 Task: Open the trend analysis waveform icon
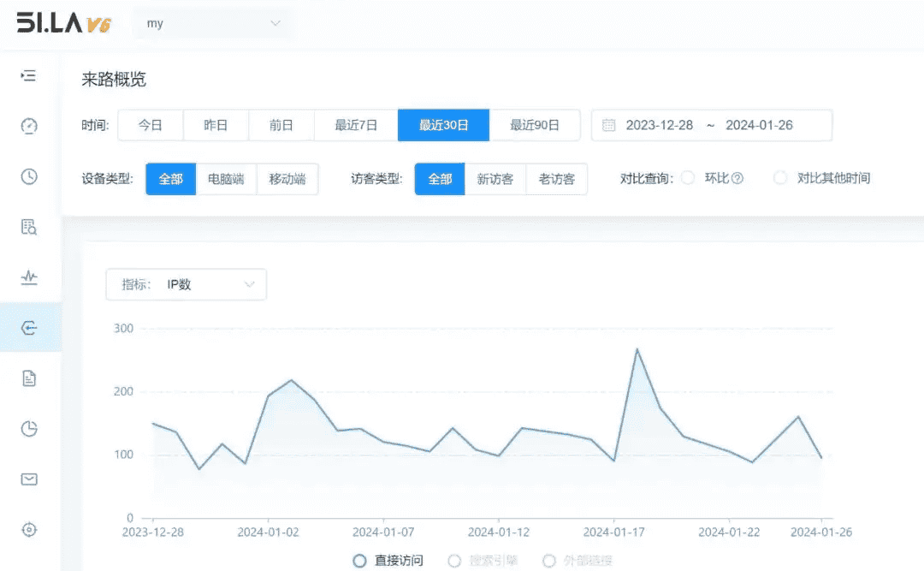28,277
